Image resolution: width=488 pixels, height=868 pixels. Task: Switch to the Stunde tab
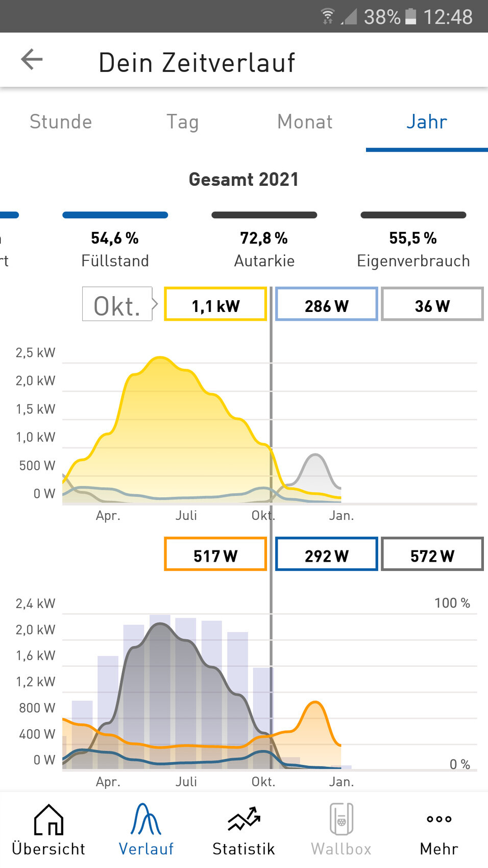[61, 122]
